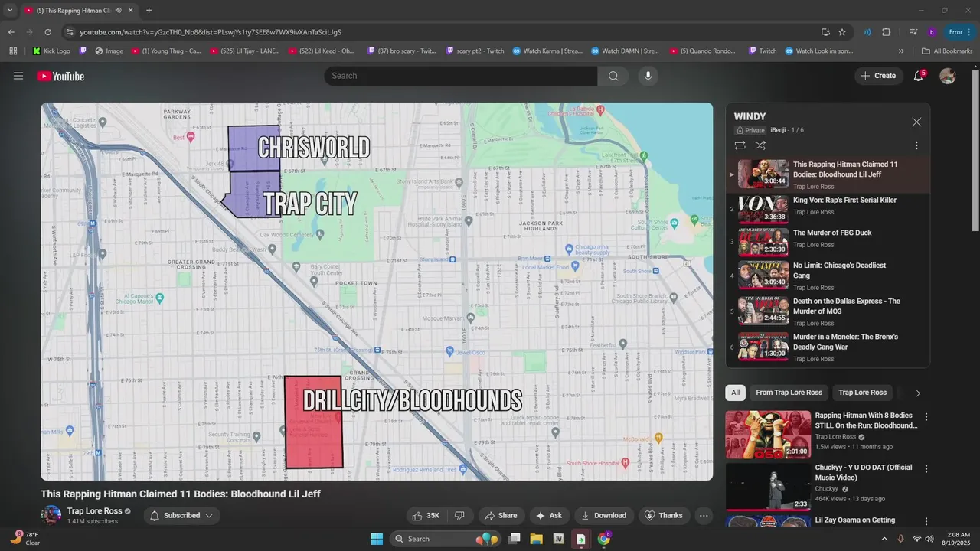The width and height of the screenshot is (980, 551).
Task: Open the Trap Lore Ross channel name
Action: tap(94, 511)
